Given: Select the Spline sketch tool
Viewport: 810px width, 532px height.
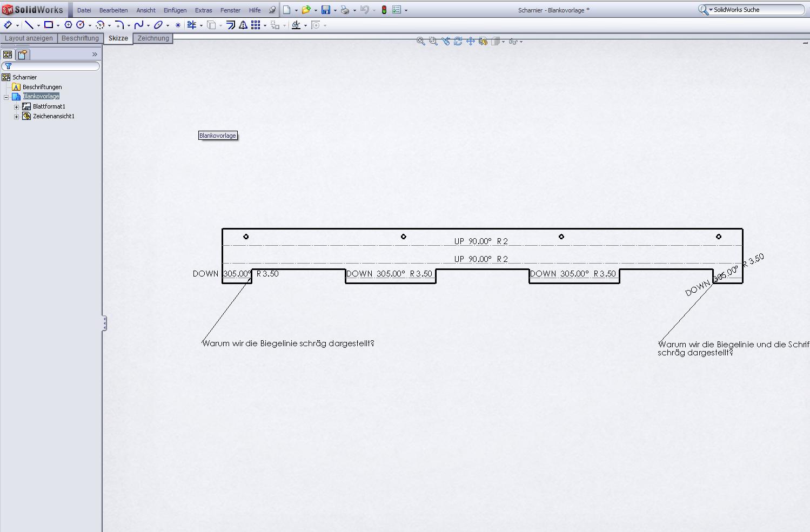Looking at the screenshot, I should pos(139,25).
